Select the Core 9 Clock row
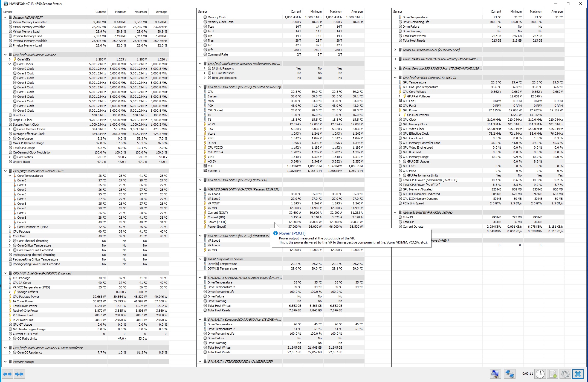The width and height of the screenshot is (588, 382). tap(85, 111)
